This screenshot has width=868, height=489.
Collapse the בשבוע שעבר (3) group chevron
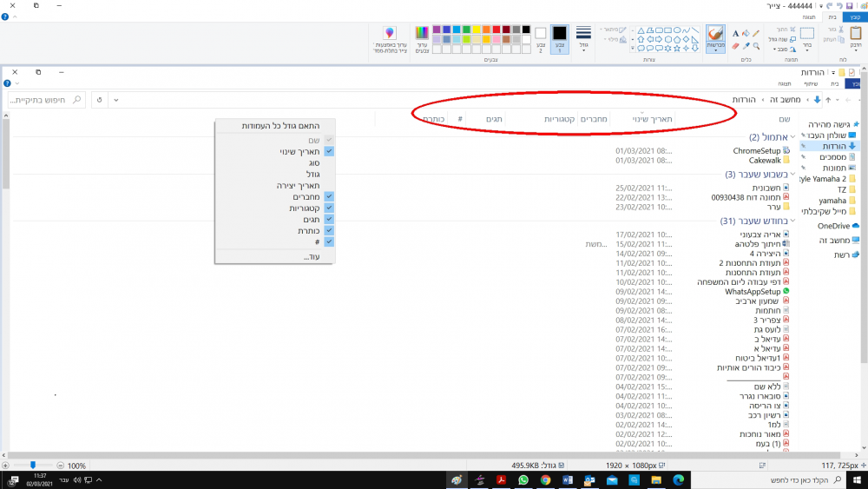click(x=792, y=174)
